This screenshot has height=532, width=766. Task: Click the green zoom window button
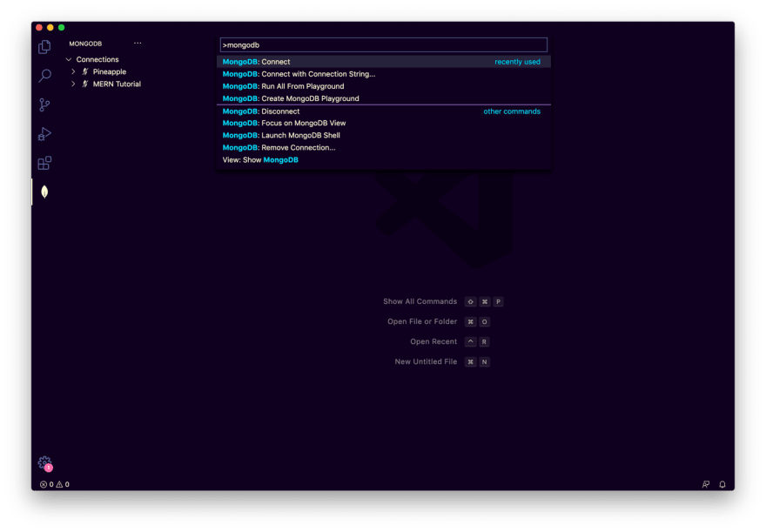(62, 27)
